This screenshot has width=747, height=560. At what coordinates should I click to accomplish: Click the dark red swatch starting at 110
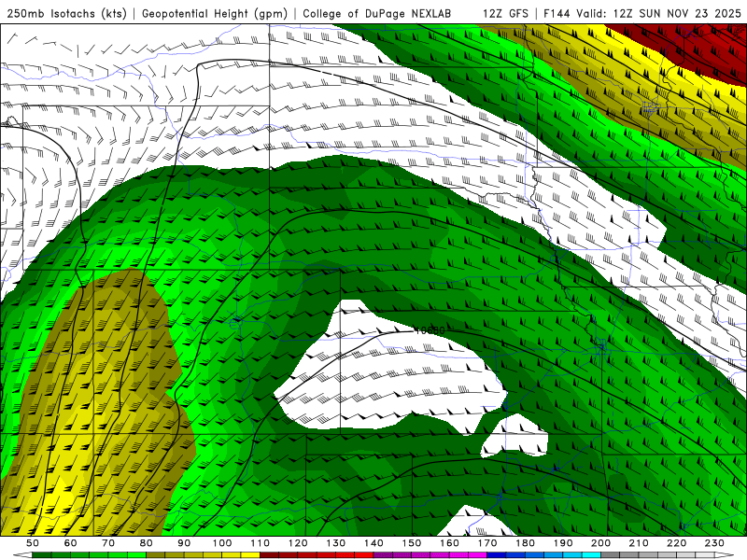[x=269, y=555]
